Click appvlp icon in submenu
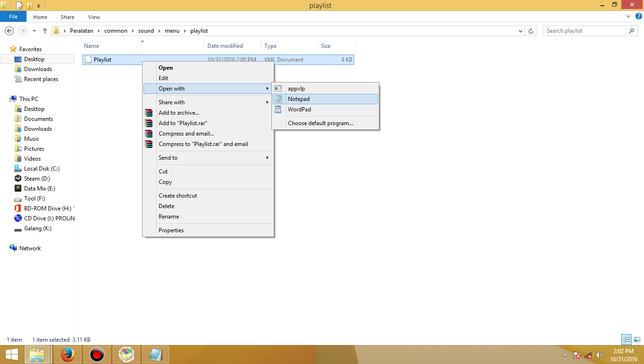 pos(278,89)
